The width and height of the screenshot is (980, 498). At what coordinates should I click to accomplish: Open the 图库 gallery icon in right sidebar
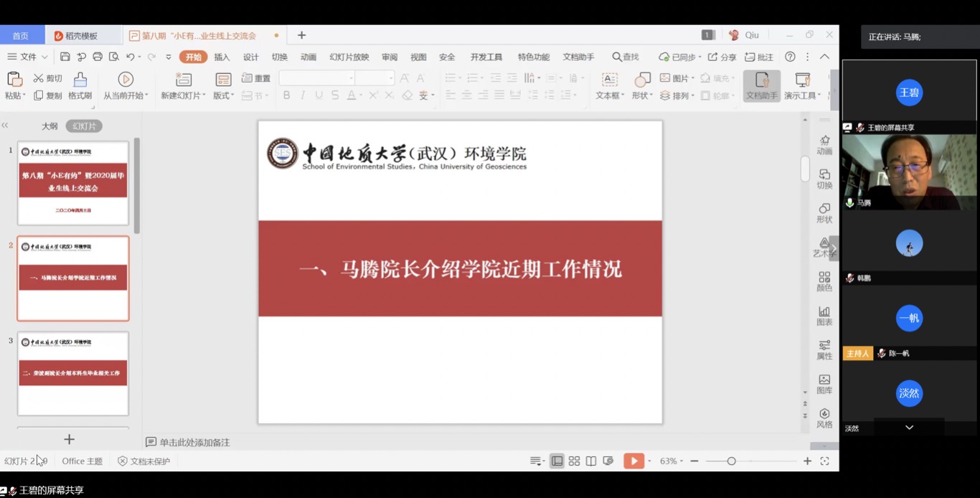point(824,384)
